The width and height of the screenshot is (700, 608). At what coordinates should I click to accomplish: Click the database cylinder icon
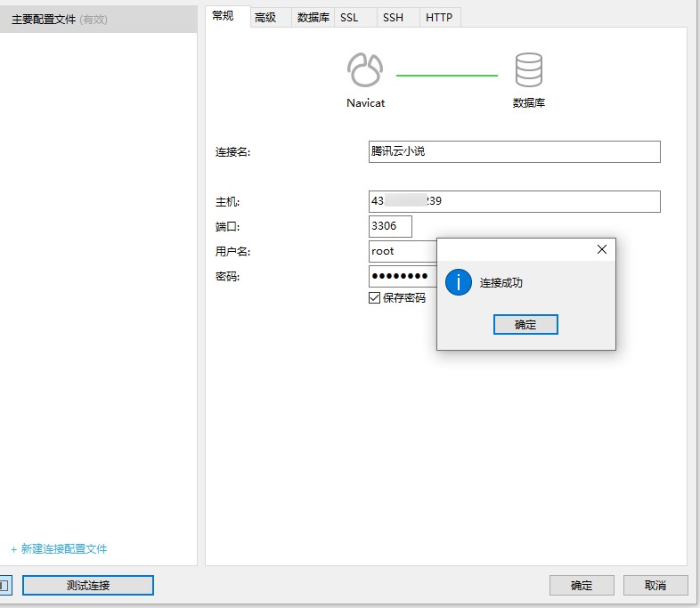[529, 69]
